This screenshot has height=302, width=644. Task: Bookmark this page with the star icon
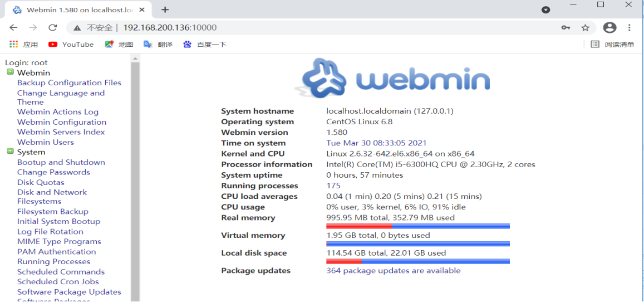(x=585, y=27)
